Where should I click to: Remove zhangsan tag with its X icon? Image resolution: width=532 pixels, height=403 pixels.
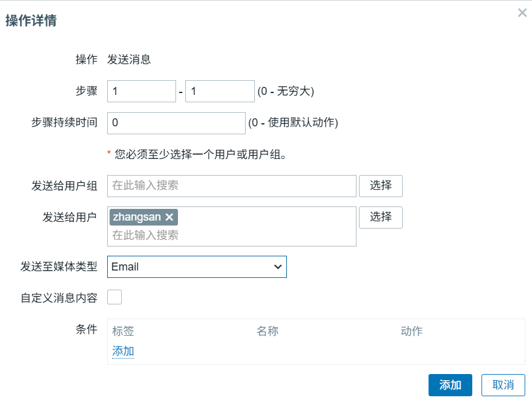pyautogui.click(x=169, y=217)
